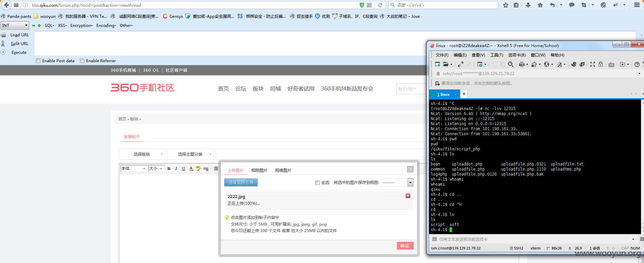Click Split URL in HackBar
Image resolution: width=644 pixels, height=263 pixels.
[x=19, y=44]
